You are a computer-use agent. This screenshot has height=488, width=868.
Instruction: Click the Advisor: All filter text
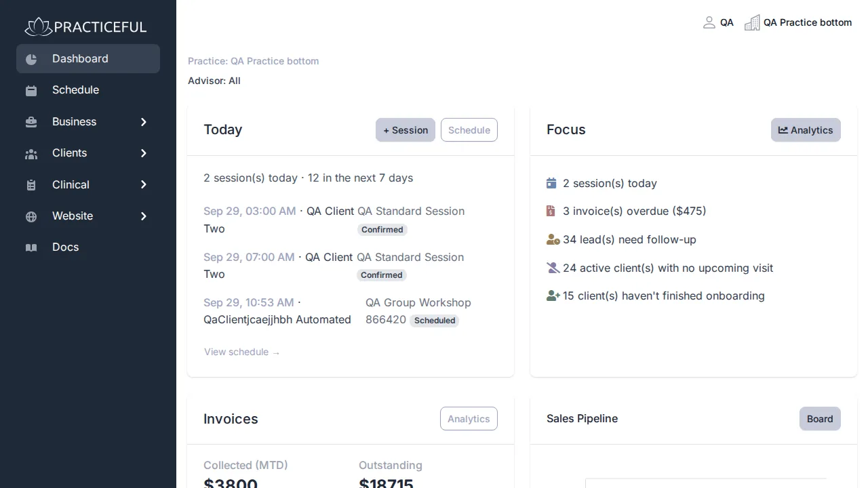click(214, 81)
